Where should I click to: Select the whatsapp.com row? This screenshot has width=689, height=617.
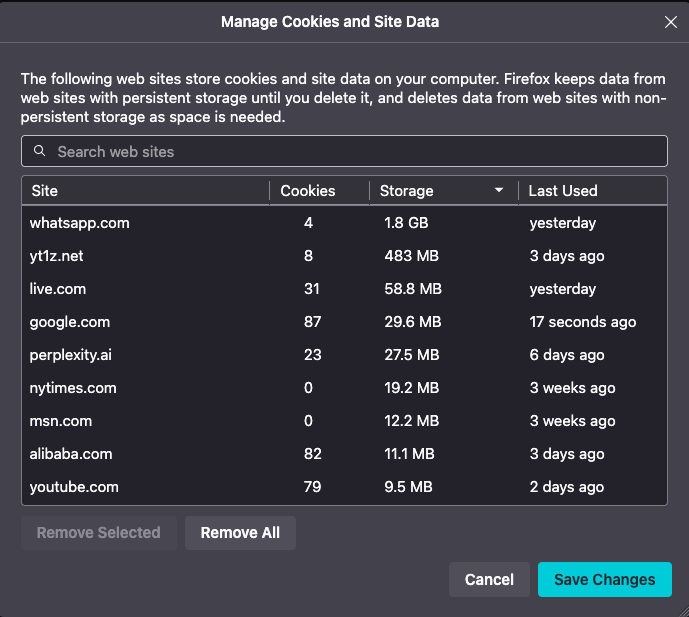(80, 223)
